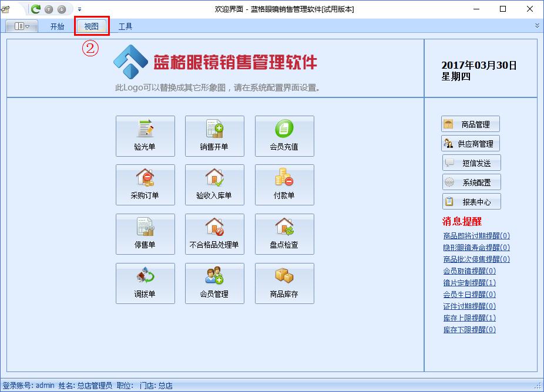
Task: Click the green refresh icon in title bar
Action: pos(36,9)
